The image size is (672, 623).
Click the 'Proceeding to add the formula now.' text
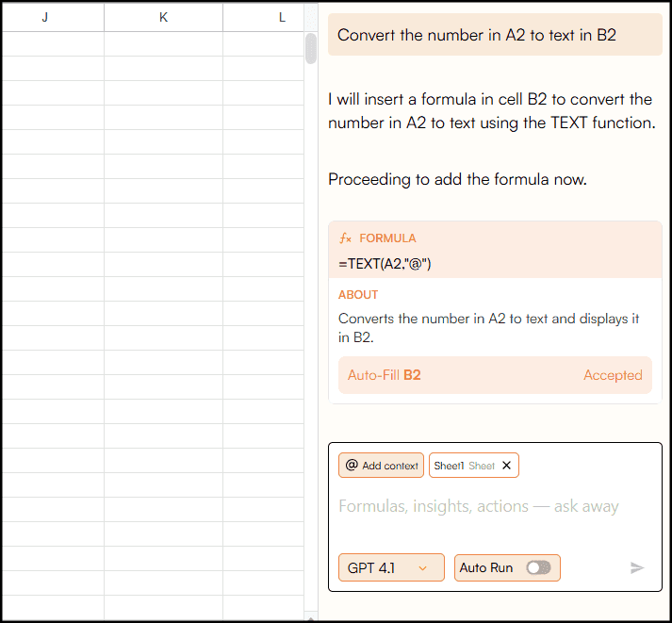click(x=457, y=179)
